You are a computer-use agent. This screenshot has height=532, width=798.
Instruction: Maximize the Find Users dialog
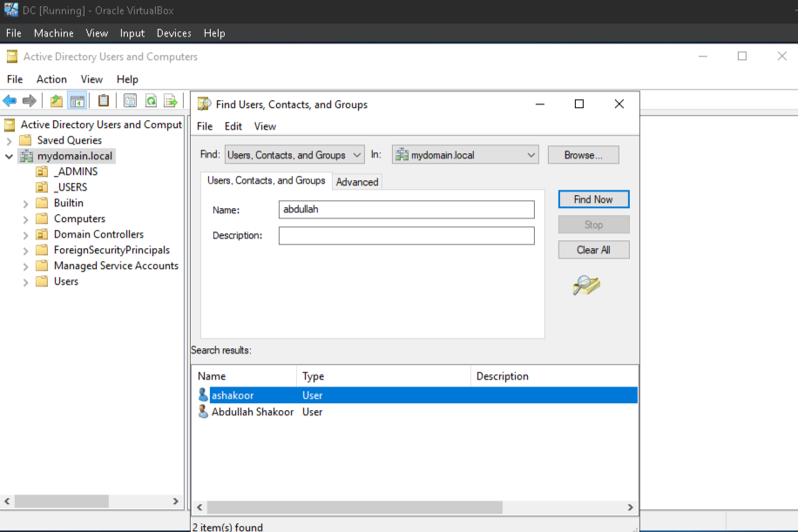(579, 104)
